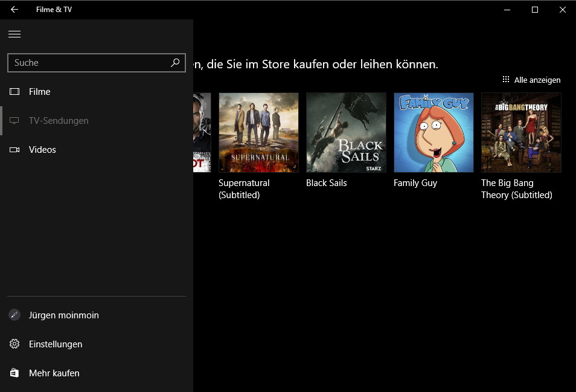Open the Einstellungen gear icon

tap(14, 344)
